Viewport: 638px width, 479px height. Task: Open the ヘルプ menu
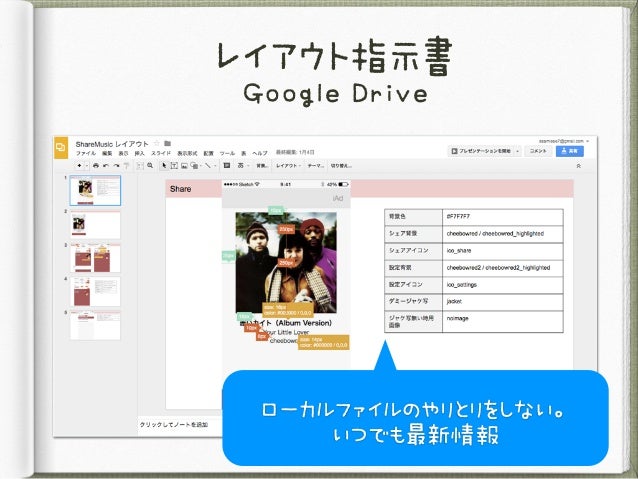[x=260, y=153]
